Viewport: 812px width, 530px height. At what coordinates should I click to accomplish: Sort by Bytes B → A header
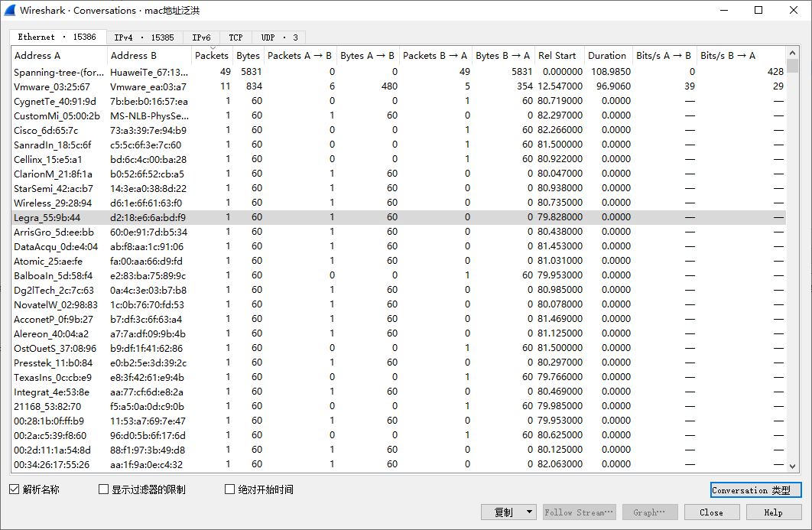(x=503, y=55)
